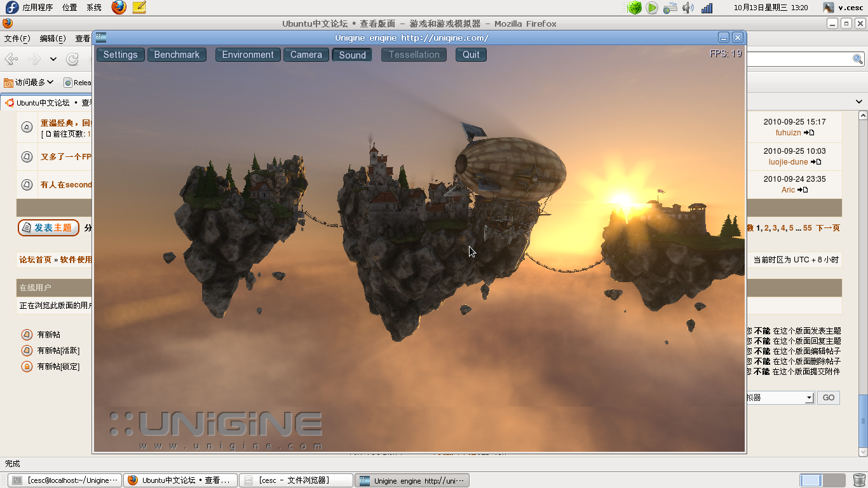Viewport: 868px width, 488px height.
Task: Reload the Firefox page
Action: point(73,59)
